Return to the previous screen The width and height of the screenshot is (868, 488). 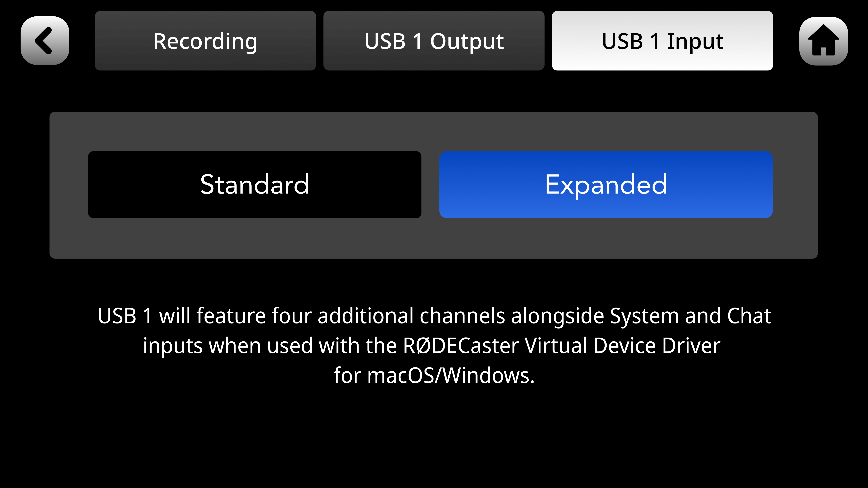click(45, 41)
